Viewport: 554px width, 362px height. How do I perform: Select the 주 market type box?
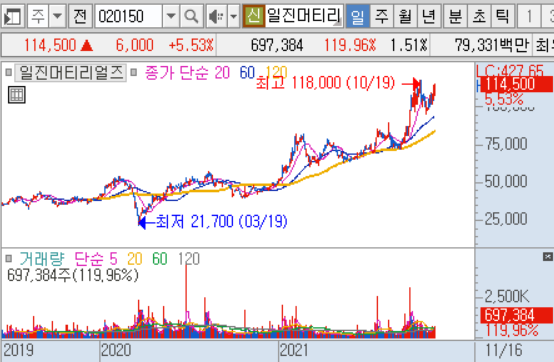coord(38,16)
